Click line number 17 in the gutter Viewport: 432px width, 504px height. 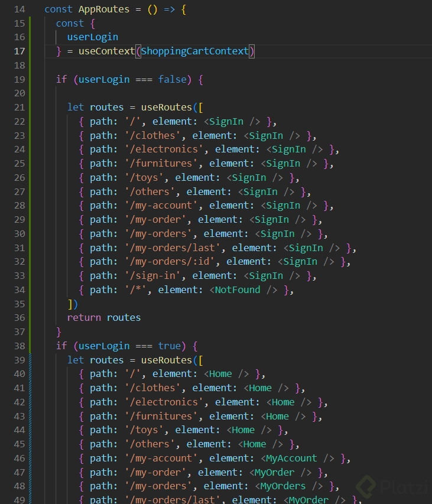pyautogui.click(x=20, y=51)
